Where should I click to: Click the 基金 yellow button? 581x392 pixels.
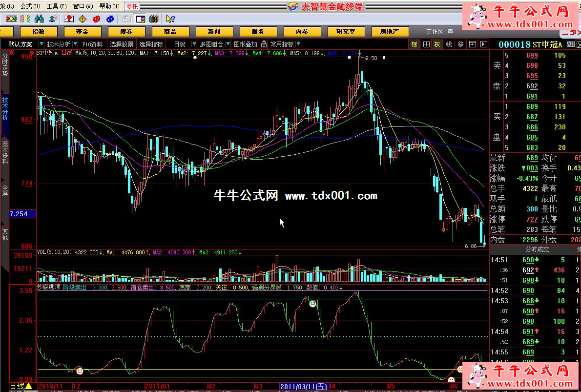pos(82,32)
